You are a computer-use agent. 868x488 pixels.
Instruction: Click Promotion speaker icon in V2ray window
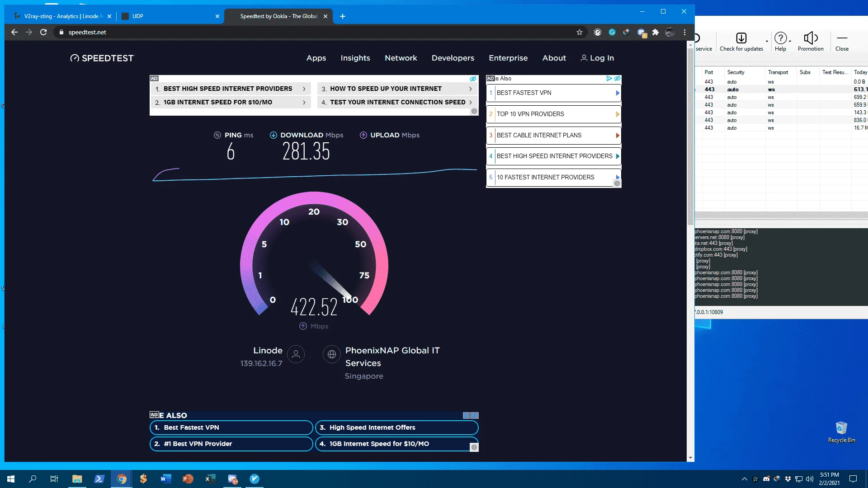(x=811, y=42)
